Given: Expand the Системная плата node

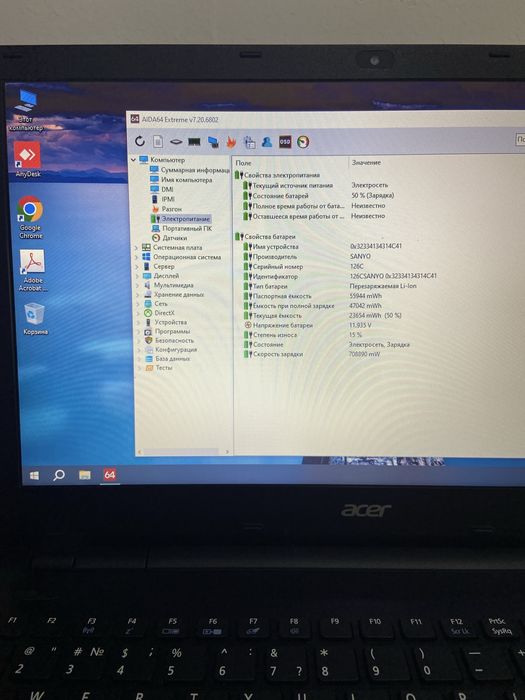Looking at the screenshot, I should pyautogui.click(x=137, y=247).
